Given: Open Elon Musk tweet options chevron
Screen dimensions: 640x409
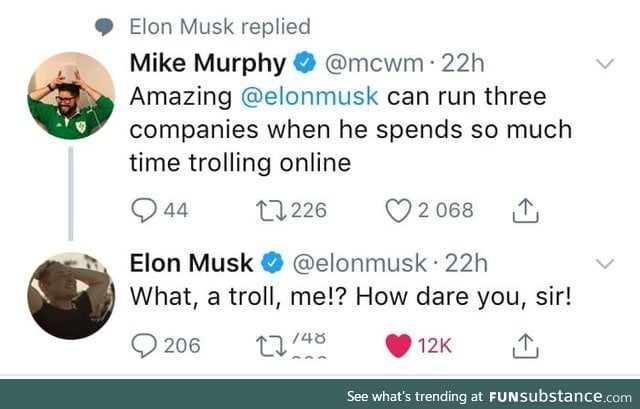Looking at the screenshot, I should 605,264.
